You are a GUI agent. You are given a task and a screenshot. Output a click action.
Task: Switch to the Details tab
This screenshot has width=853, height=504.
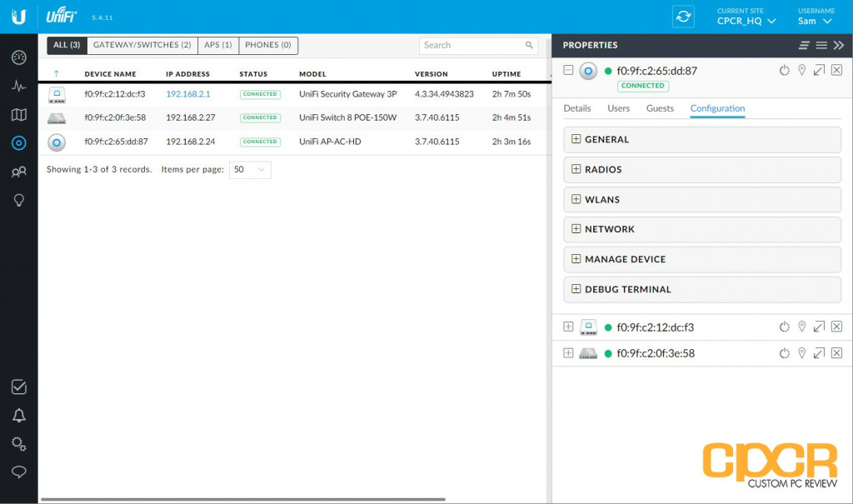[577, 108]
